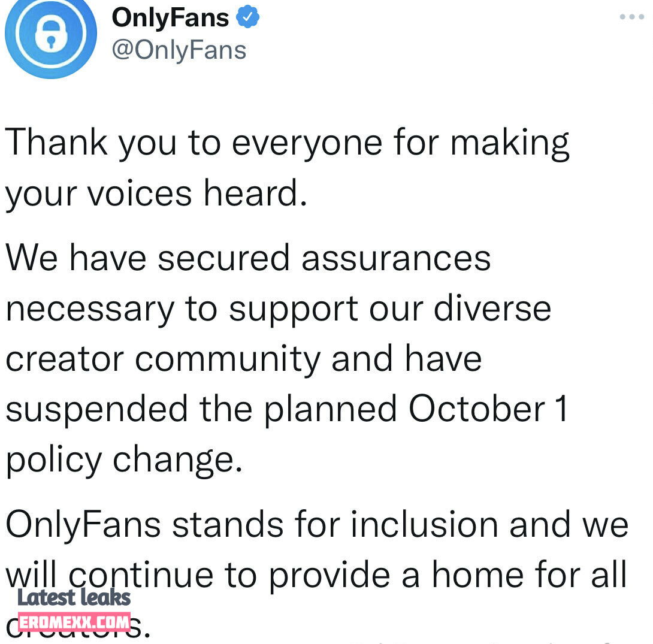Click "creator community and have" text line
Image resolution: width=653 pixels, height=644 pixels.
[x=244, y=359]
